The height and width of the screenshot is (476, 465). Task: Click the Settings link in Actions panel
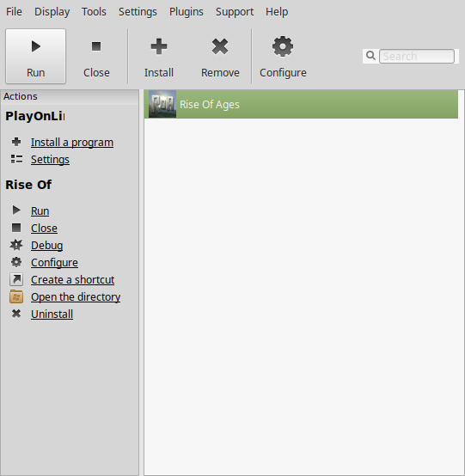point(50,160)
